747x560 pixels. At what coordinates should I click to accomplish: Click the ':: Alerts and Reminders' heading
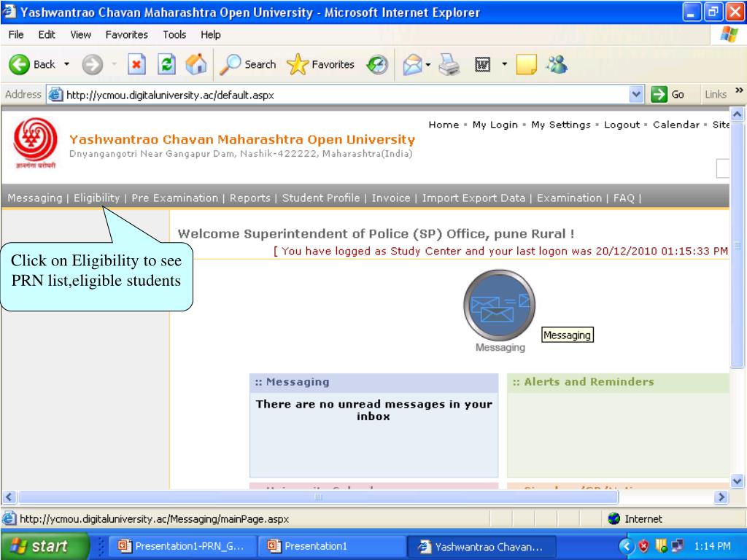click(x=584, y=382)
